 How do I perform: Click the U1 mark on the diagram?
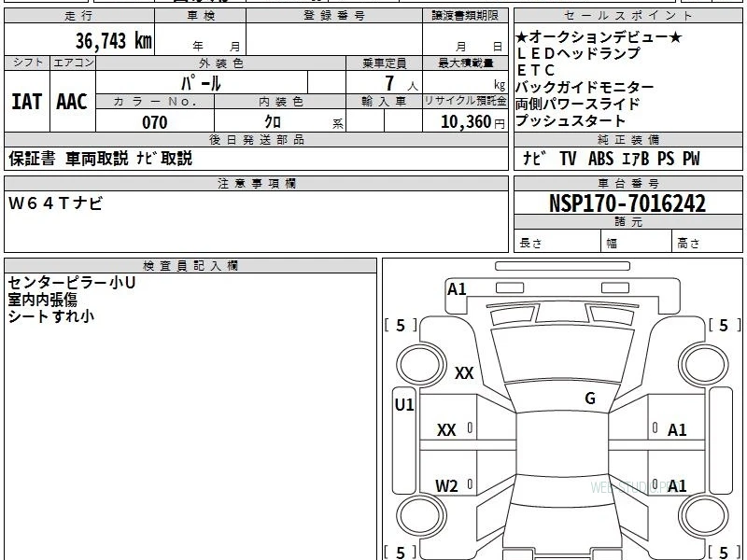click(404, 405)
